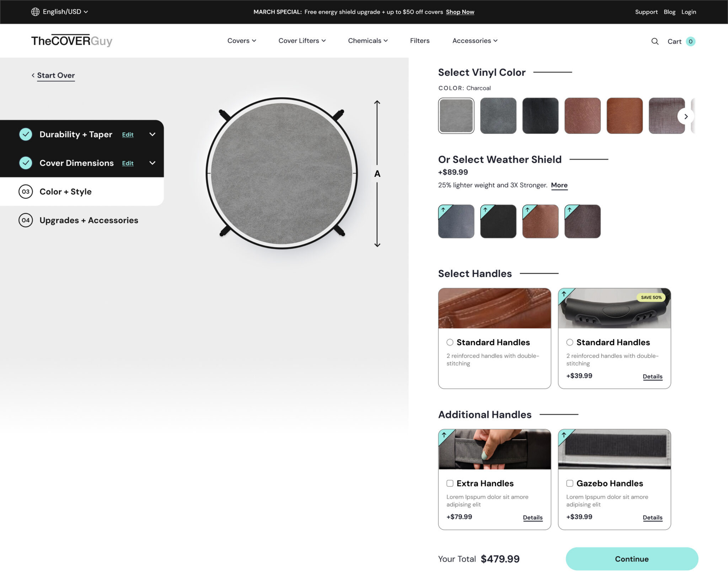Select the Charcoal vinyl swatch

[456, 116]
